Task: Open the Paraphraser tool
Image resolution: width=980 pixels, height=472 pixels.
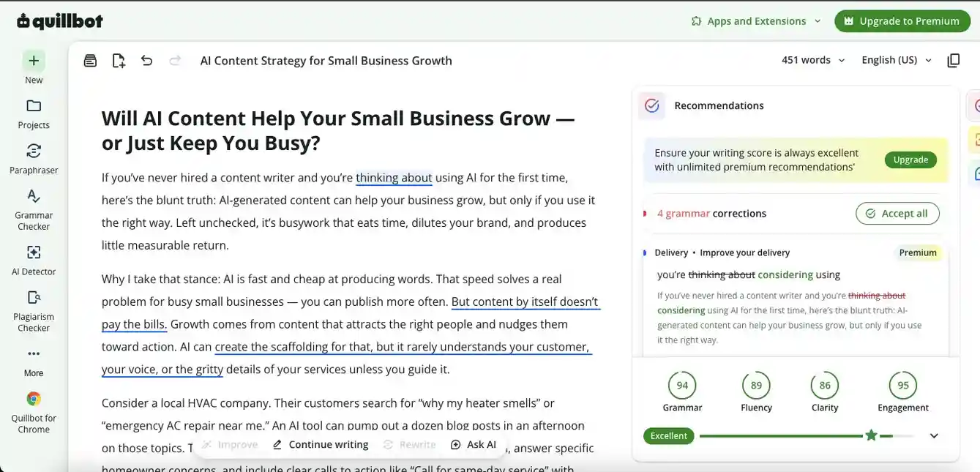Action: 34,159
